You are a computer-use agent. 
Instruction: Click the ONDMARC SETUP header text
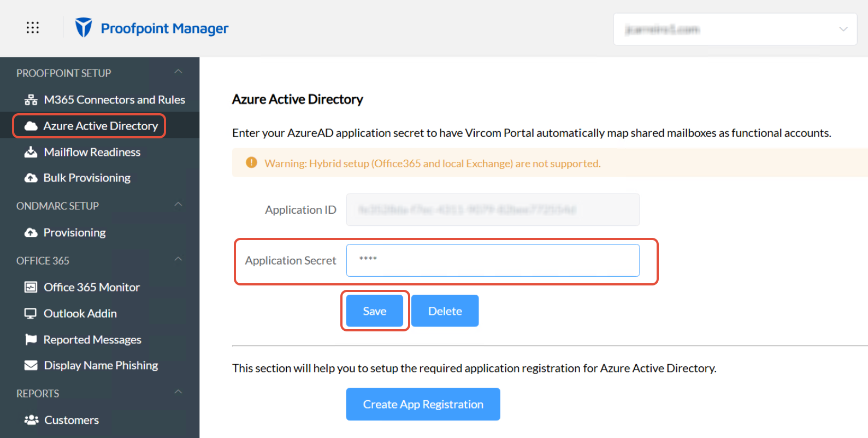pyautogui.click(x=57, y=206)
